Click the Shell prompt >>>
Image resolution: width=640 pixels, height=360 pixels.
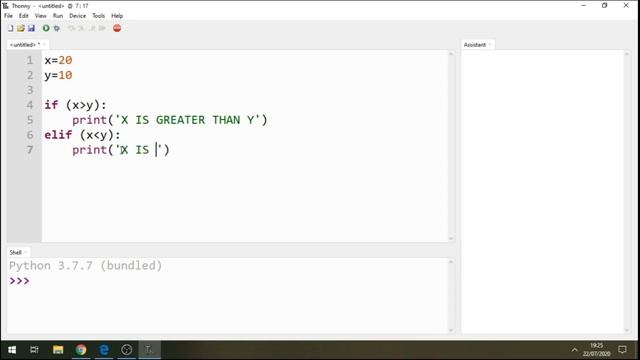click(19, 281)
